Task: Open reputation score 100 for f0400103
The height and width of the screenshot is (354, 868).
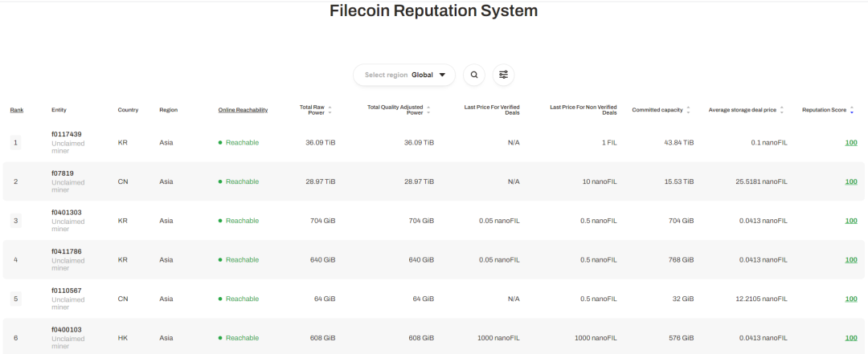Action: coord(850,338)
